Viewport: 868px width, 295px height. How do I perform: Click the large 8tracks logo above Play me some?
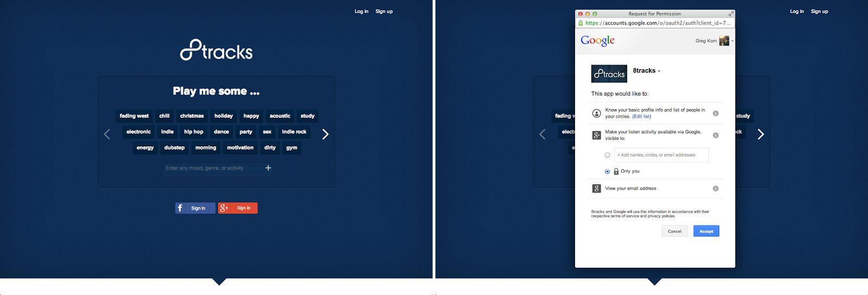tap(216, 50)
